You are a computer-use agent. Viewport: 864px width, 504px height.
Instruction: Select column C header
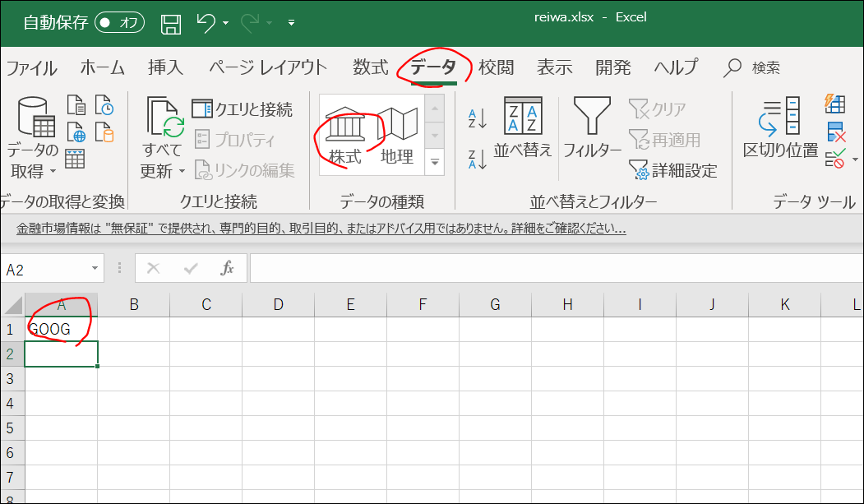(x=206, y=304)
